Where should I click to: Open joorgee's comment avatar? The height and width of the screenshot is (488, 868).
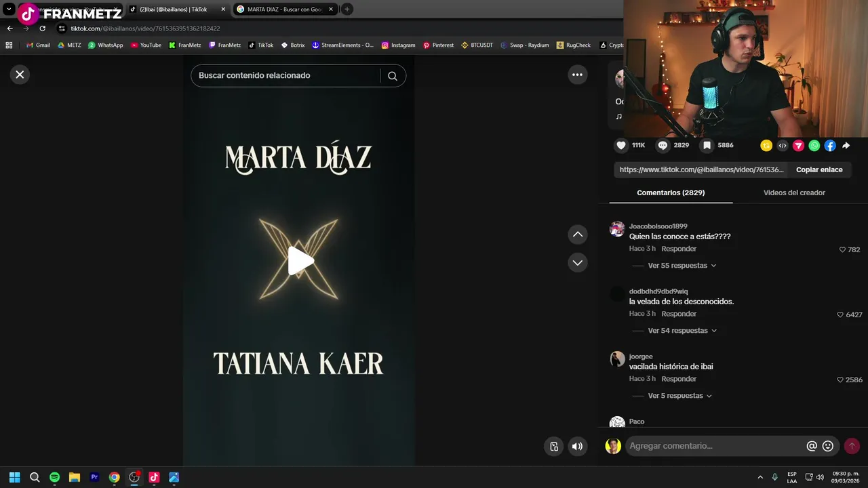(x=617, y=359)
